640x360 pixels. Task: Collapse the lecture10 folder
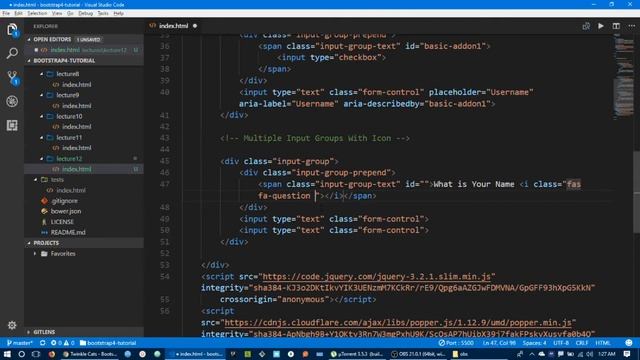coord(42,116)
